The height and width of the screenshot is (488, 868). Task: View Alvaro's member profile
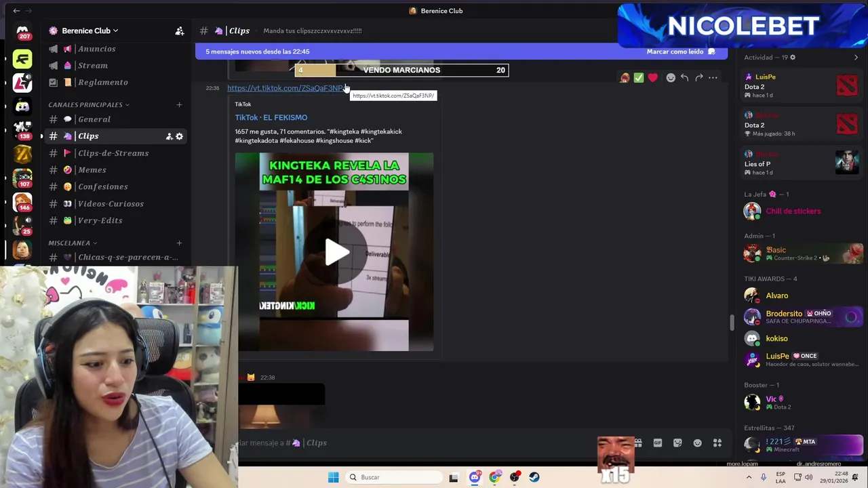tap(802, 296)
